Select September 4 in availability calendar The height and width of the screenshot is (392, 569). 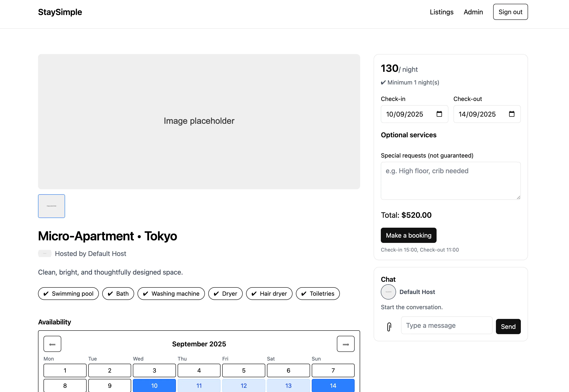[199, 370]
